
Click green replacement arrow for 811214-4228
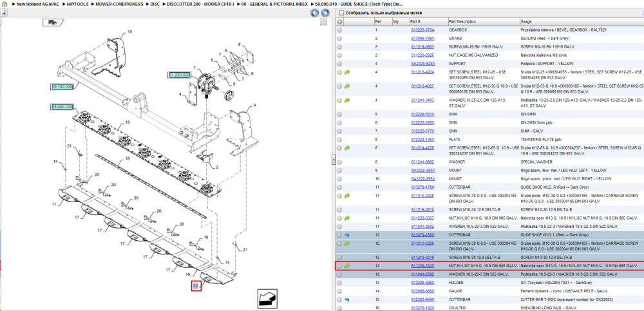pyautogui.click(x=347, y=148)
